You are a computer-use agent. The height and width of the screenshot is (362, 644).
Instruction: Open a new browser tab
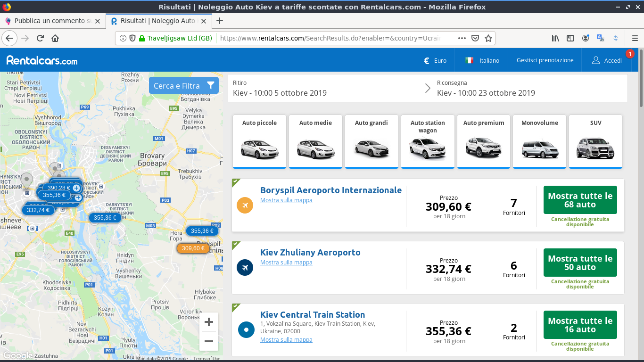[x=219, y=21]
